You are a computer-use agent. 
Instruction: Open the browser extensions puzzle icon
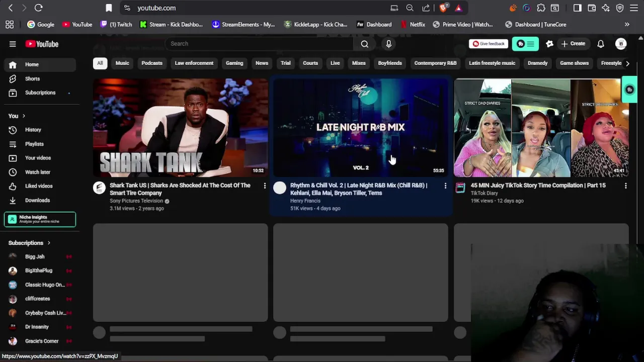click(x=541, y=8)
